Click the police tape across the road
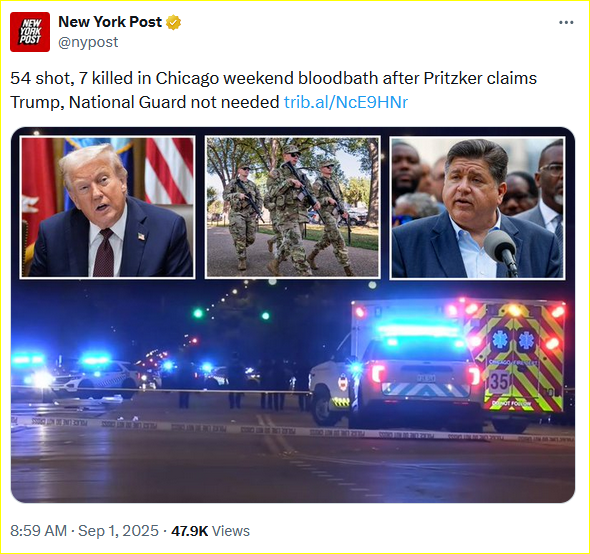 click(x=292, y=431)
